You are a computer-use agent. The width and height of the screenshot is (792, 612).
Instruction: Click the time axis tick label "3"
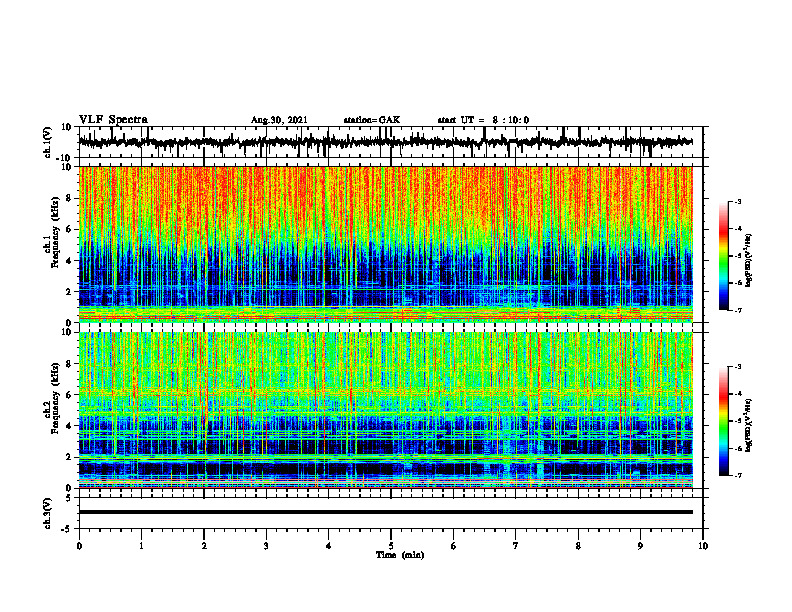point(266,546)
